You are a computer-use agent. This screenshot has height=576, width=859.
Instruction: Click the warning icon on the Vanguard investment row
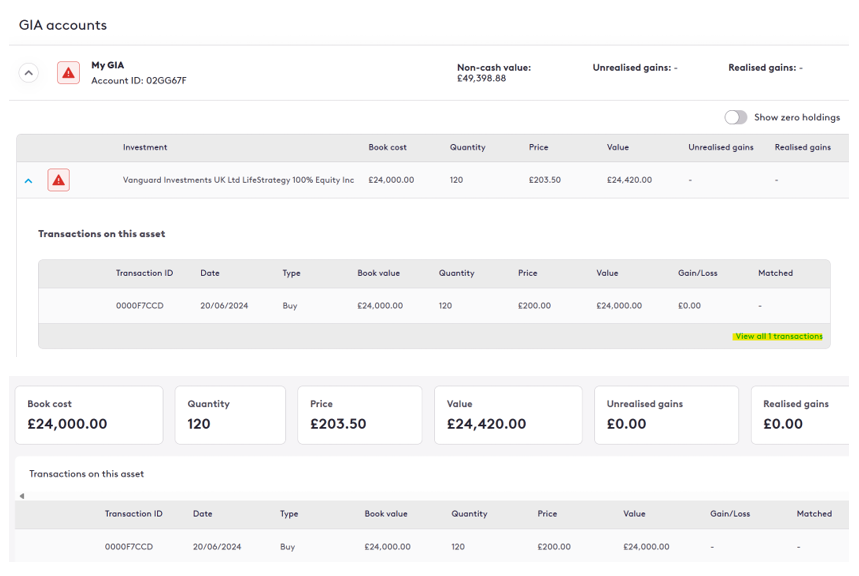coord(58,180)
